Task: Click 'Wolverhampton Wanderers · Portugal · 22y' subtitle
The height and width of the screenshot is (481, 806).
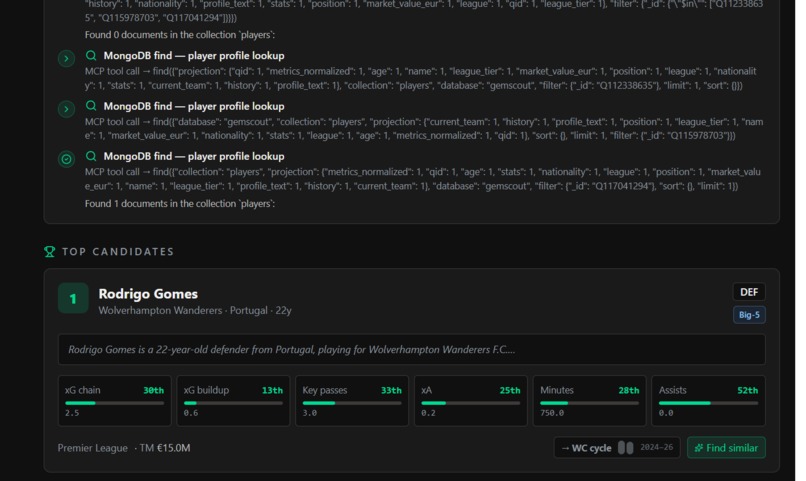Action: (x=195, y=310)
